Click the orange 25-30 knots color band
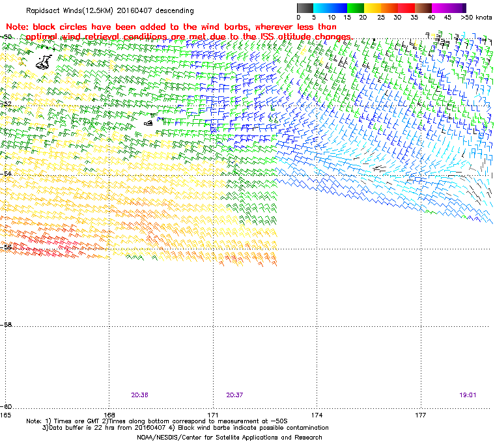The height and width of the screenshot is (448, 495). 389,8
